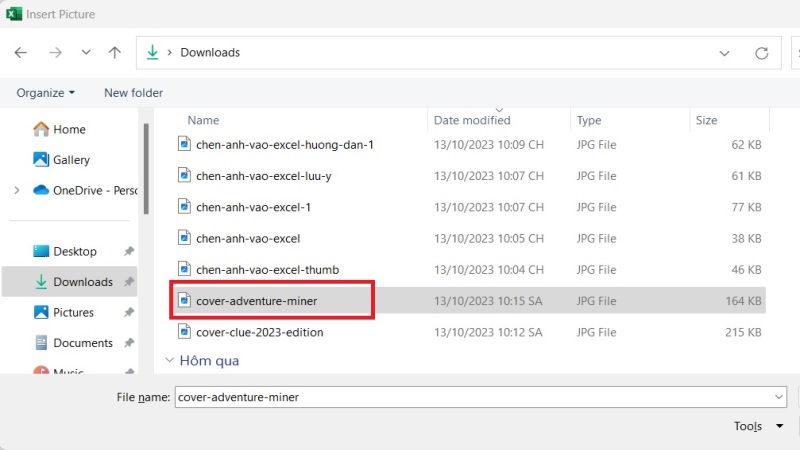800x450 pixels.
Task: Select file chen-anh-vao-excel-thumb
Action: [x=267, y=270]
